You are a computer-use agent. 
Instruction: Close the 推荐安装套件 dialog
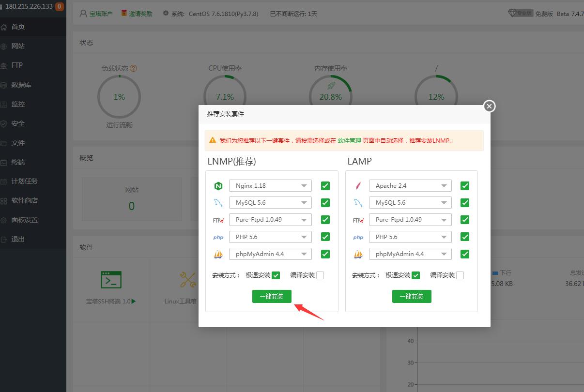pyautogui.click(x=489, y=106)
